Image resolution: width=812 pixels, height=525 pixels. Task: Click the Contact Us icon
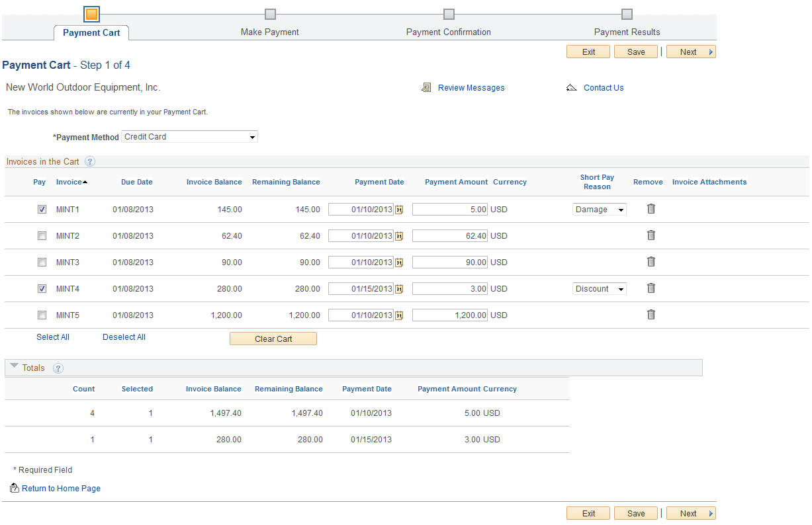point(571,87)
